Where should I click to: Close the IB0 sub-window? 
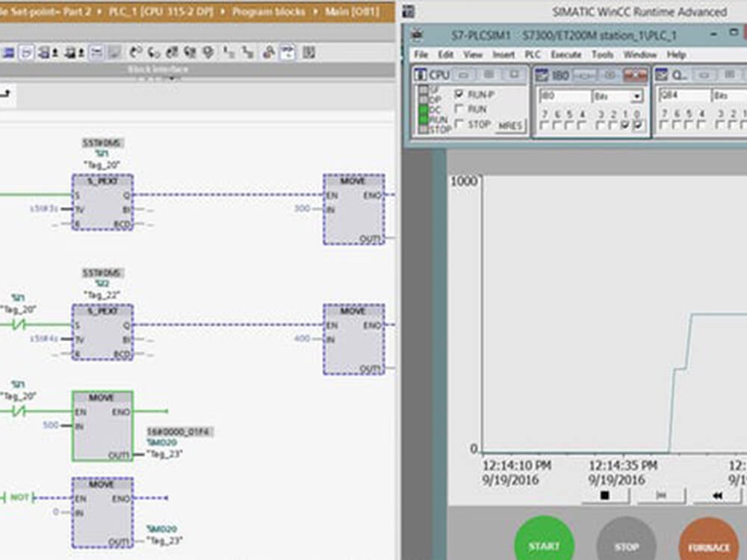point(636,75)
